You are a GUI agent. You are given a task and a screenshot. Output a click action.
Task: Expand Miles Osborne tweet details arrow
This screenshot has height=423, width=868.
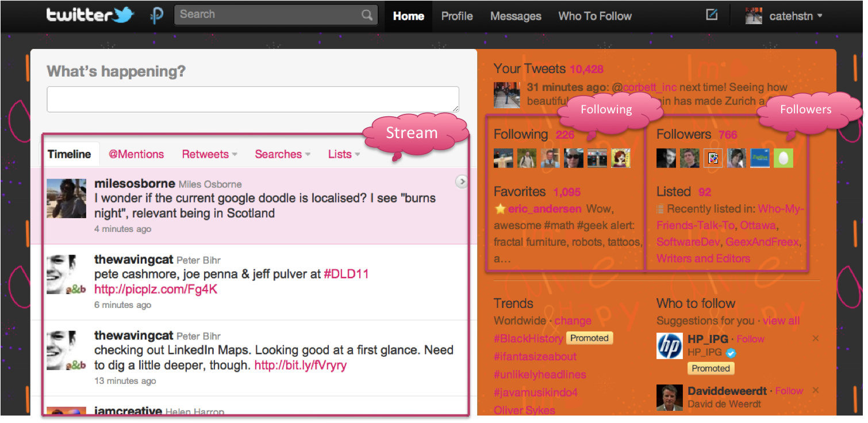coord(461,182)
